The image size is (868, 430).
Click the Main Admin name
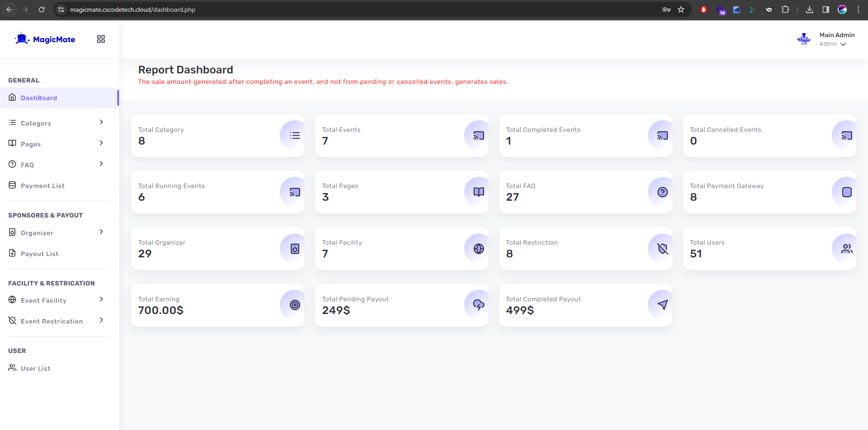pos(837,35)
